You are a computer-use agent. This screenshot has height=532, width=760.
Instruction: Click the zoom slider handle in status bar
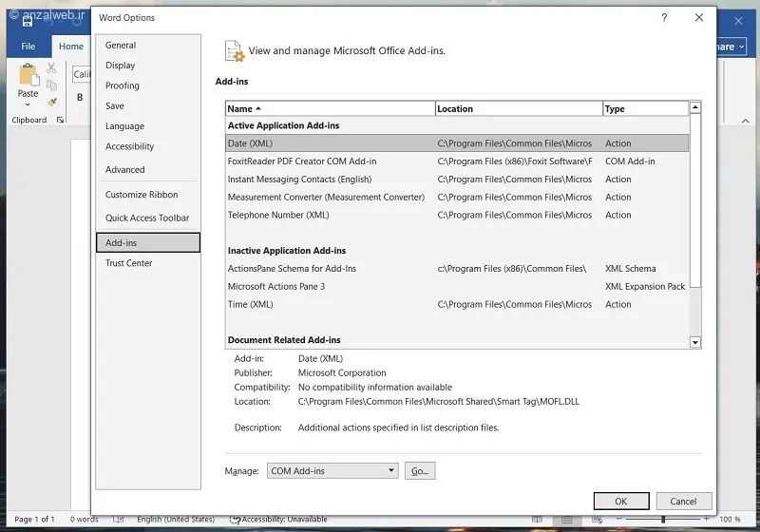(x=663, y=520)
